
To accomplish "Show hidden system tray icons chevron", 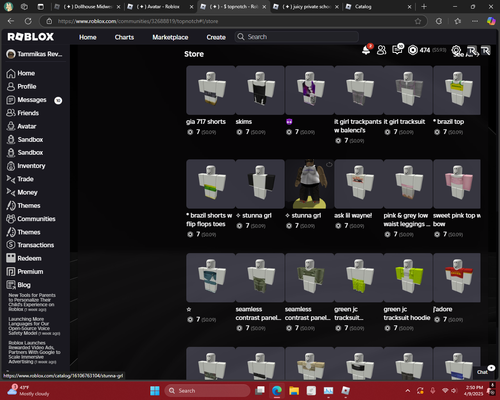I will click(x=408, y=391).
